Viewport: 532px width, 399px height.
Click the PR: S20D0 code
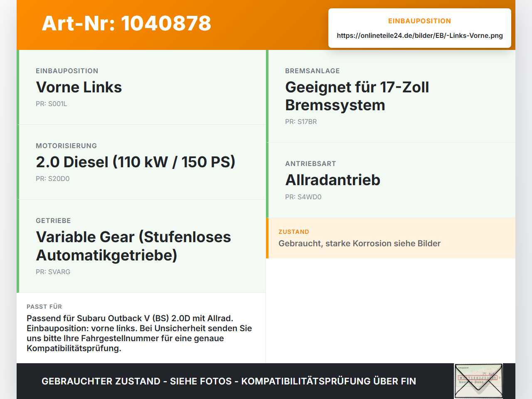point(53,179)
